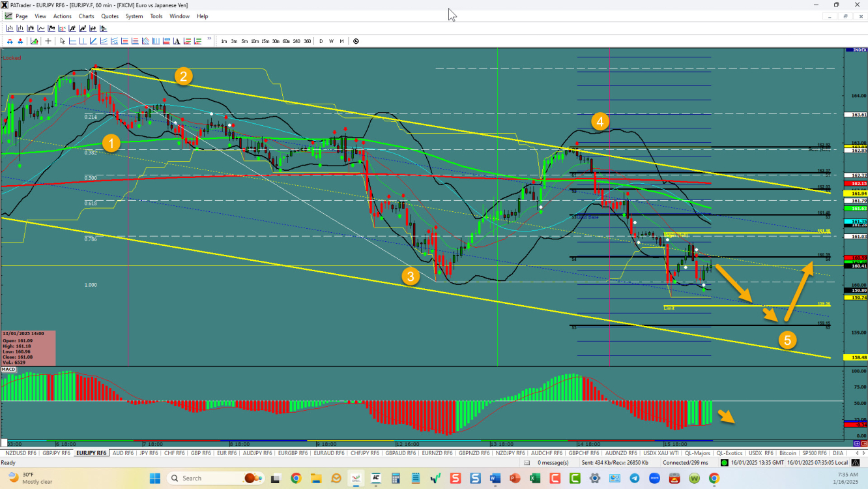
Task: Open the Word icon on the taskbar
Action: [x=495, y=479]
